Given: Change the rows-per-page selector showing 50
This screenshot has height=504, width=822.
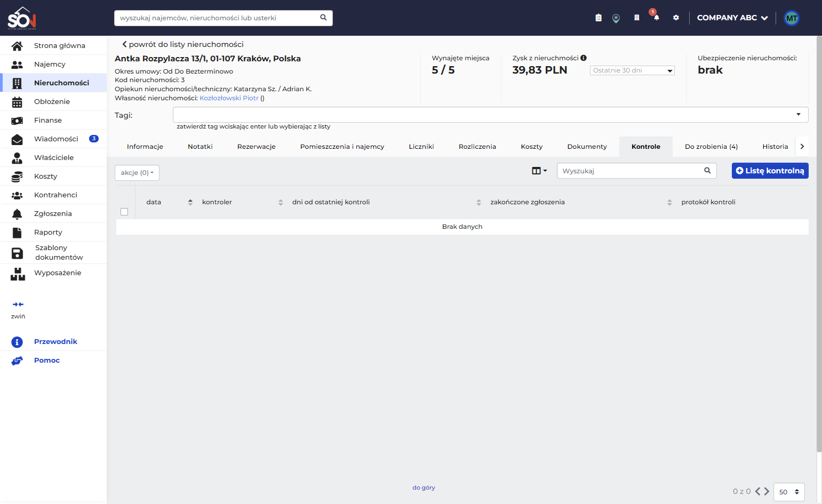Looking at the screenshot, I should [789, 492].
